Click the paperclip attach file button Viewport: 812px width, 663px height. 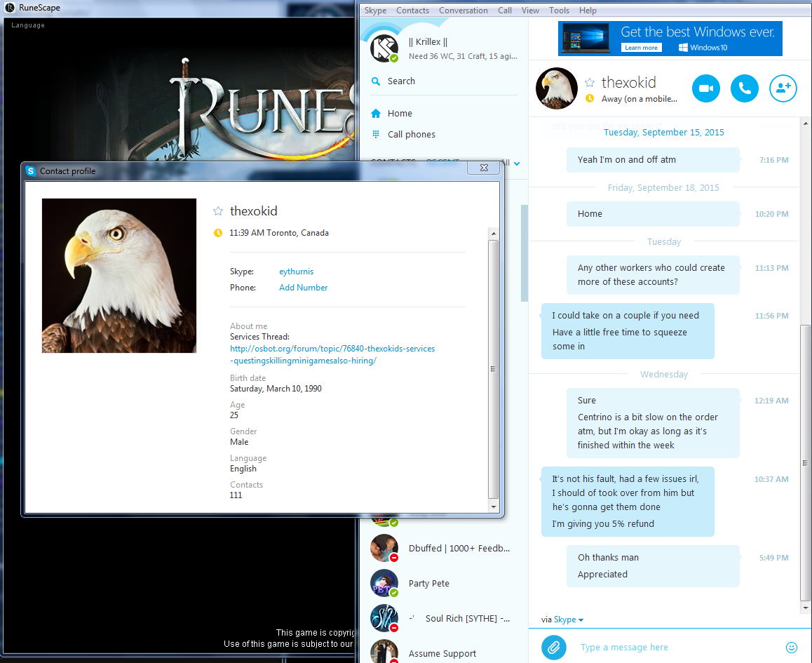553,648
